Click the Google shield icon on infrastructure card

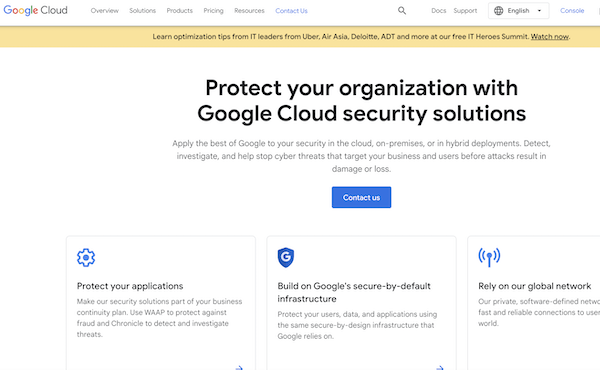(286, 257)
